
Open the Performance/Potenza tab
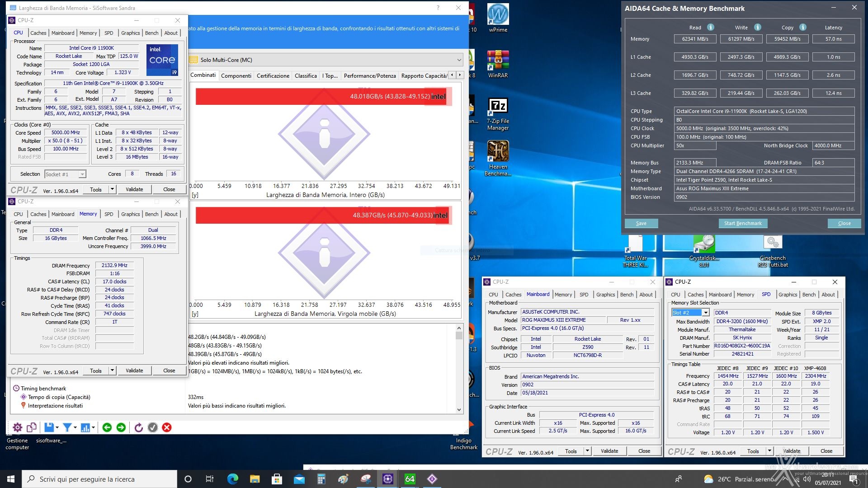370,76
